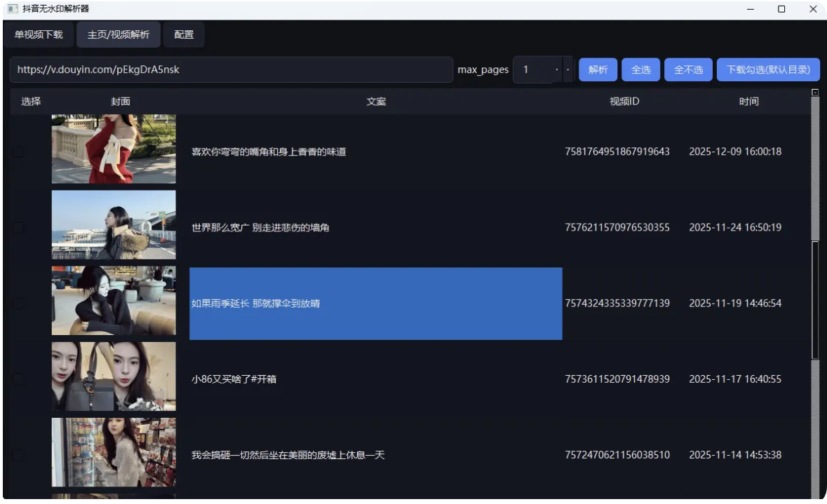
Task: Switch to the 单视频下载 tab
Action: [x=39, y=34]
